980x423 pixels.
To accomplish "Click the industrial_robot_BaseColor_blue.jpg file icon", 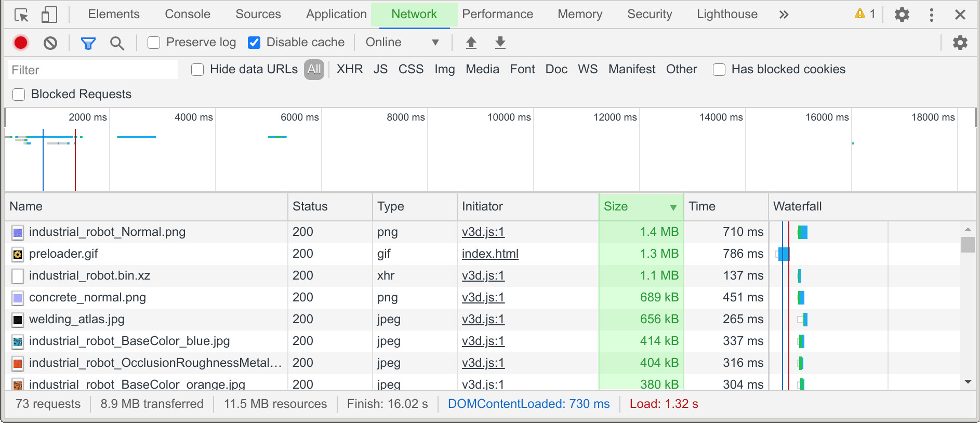I will click(x=18, y=341).
